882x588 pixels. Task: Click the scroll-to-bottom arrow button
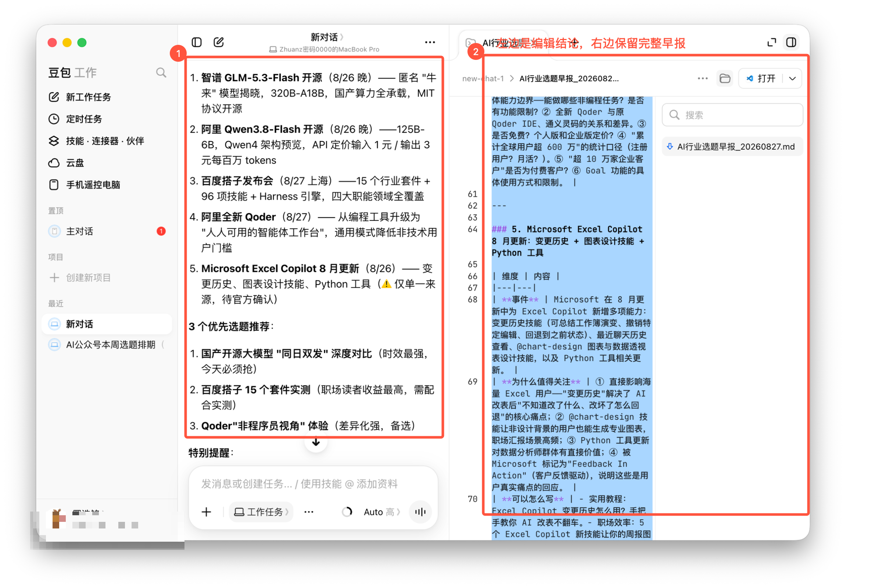(316, 443)
